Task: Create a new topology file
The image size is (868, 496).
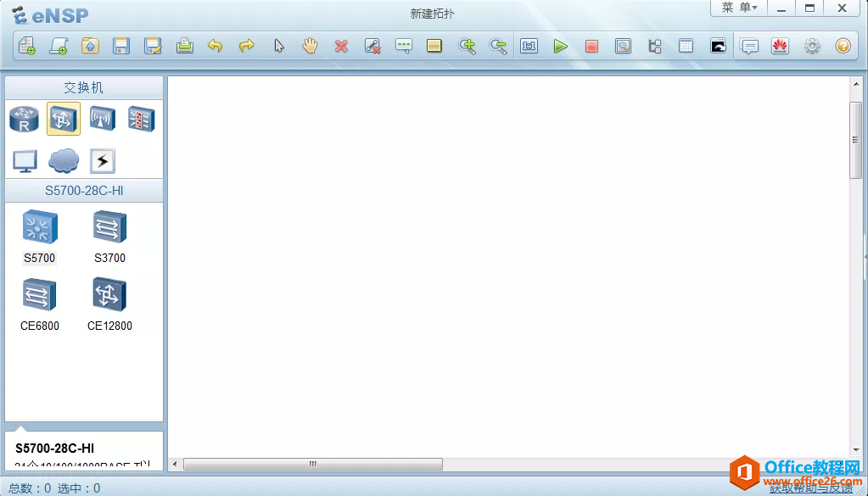Action: coord(27,46)
